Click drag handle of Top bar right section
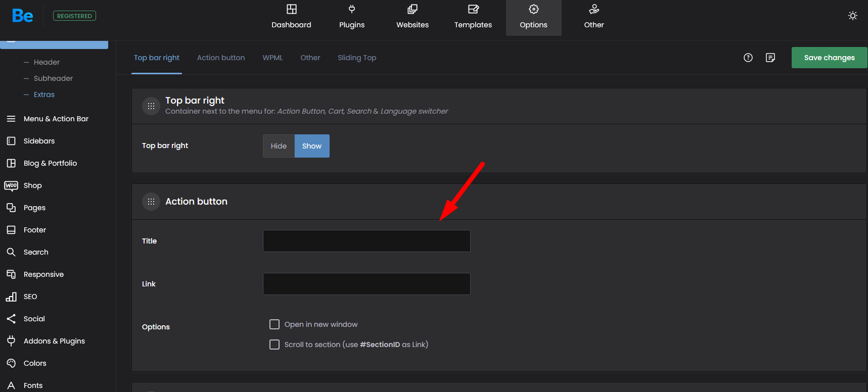Image resolution: width=868 pixels, height=392 pixels. [151, 106]
